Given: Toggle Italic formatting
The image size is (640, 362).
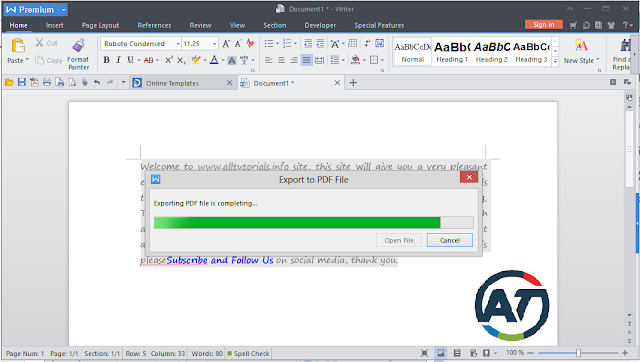Looking at the screenshot, I should [x=118, y=60].
